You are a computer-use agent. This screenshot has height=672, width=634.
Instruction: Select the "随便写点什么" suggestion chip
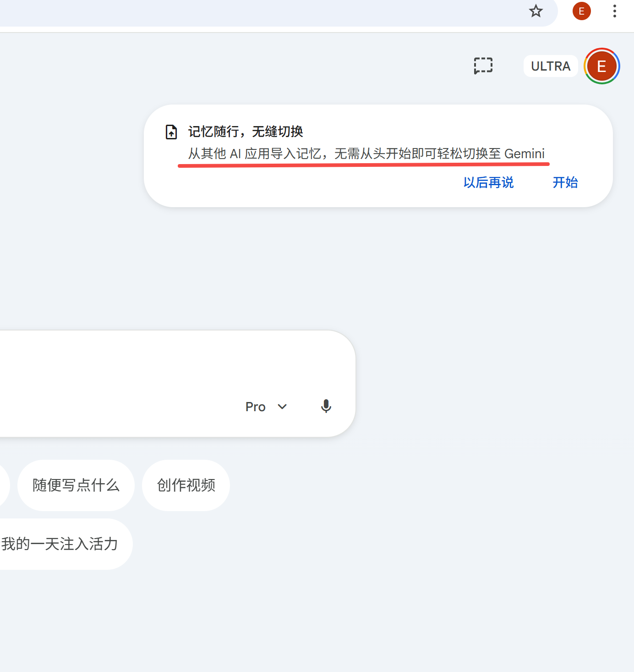(x=76, y=485)
